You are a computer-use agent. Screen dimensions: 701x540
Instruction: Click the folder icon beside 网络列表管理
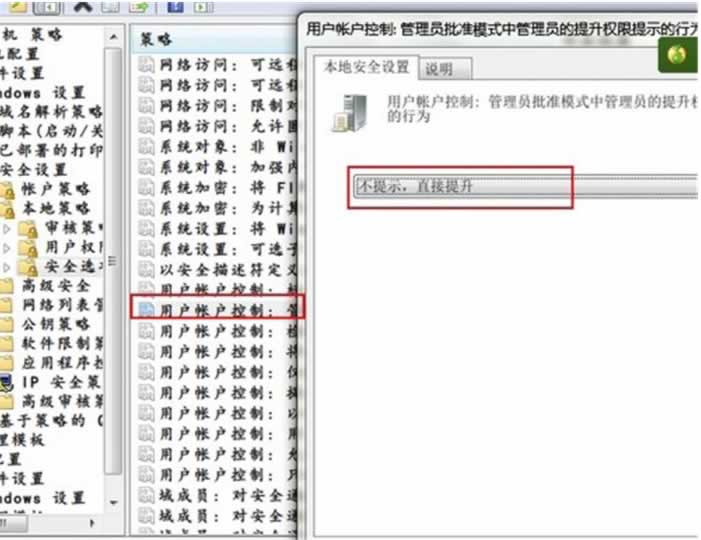(6, 306)
